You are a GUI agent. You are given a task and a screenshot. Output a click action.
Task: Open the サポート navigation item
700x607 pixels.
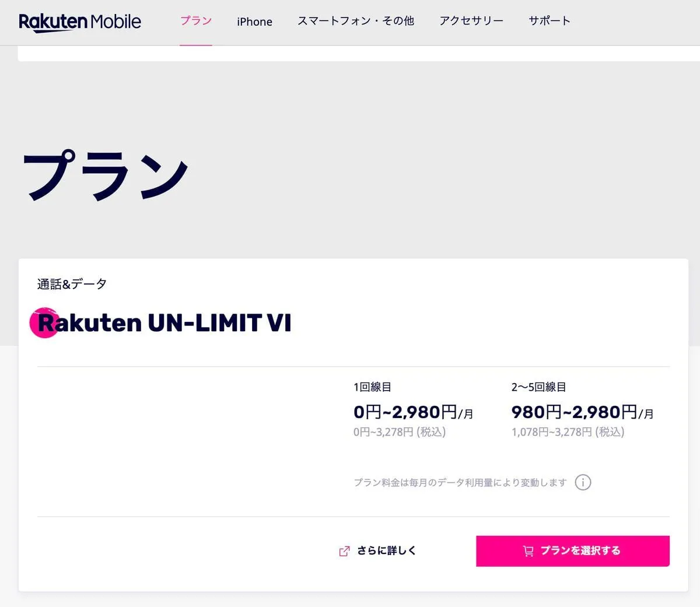[549, 21]
